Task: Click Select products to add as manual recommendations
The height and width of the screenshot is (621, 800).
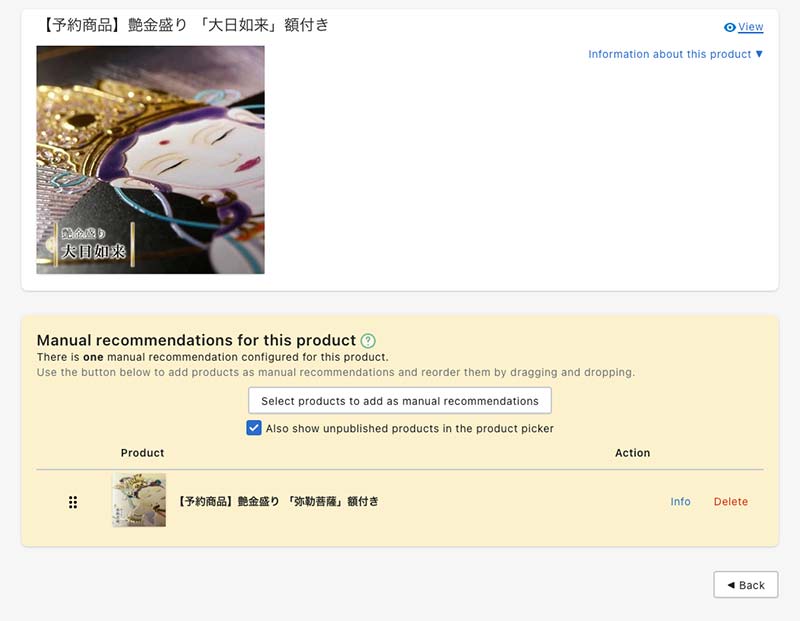Action: click(399, 401)
